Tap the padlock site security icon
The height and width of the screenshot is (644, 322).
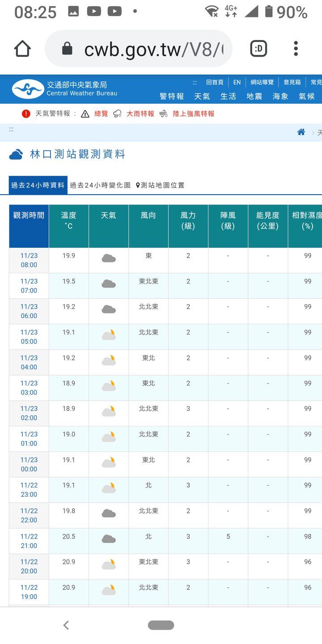[x=67, y=48]
